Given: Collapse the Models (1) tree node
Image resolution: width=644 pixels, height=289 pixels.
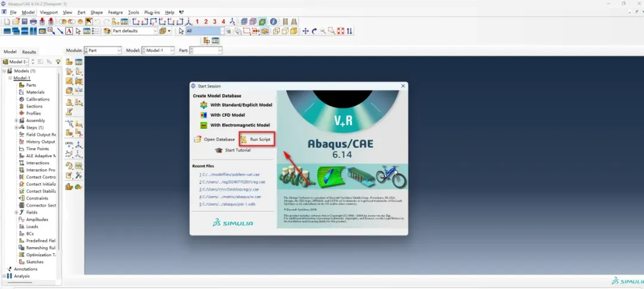Looking at the screenshot, I should (x=4, y=71).
